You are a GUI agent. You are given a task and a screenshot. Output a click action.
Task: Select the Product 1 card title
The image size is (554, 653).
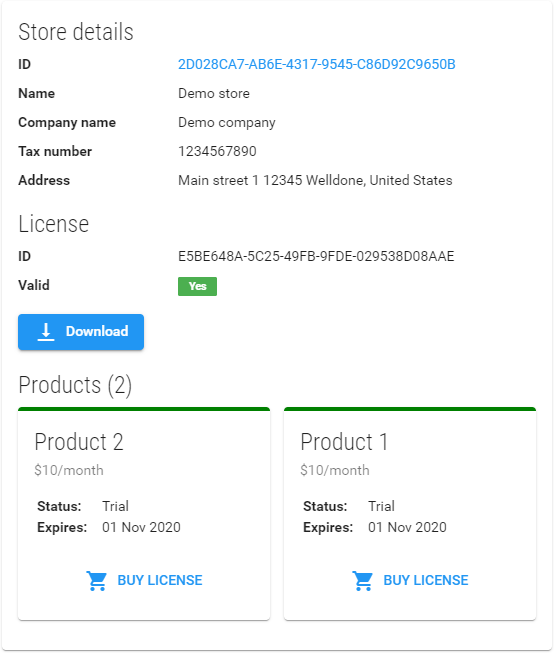(344, 442)
